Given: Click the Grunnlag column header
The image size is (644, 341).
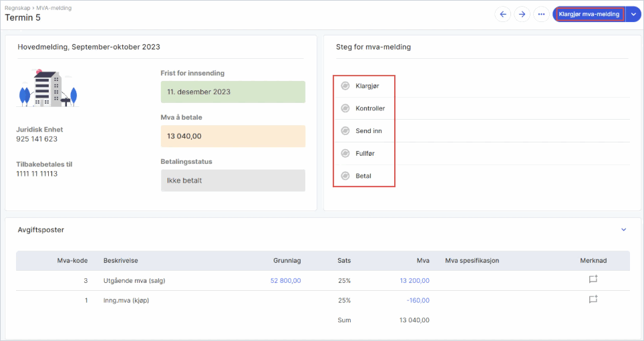Looking at the screenshot, I should [287, 261].
